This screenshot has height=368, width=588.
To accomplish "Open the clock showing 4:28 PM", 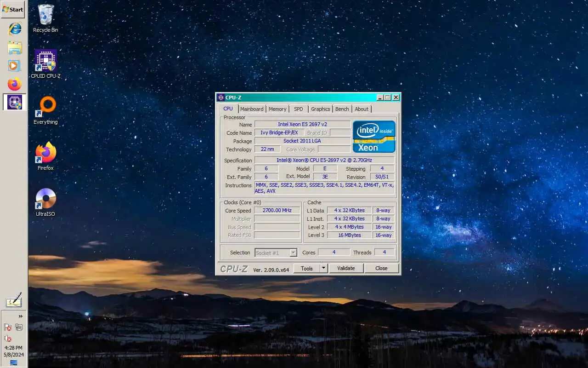I will [13, 351].
